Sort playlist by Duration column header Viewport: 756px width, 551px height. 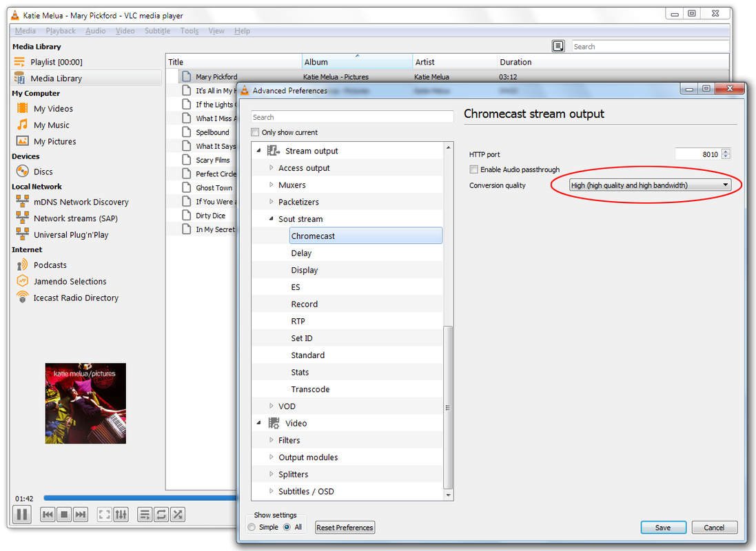click(x=613, y=62)
